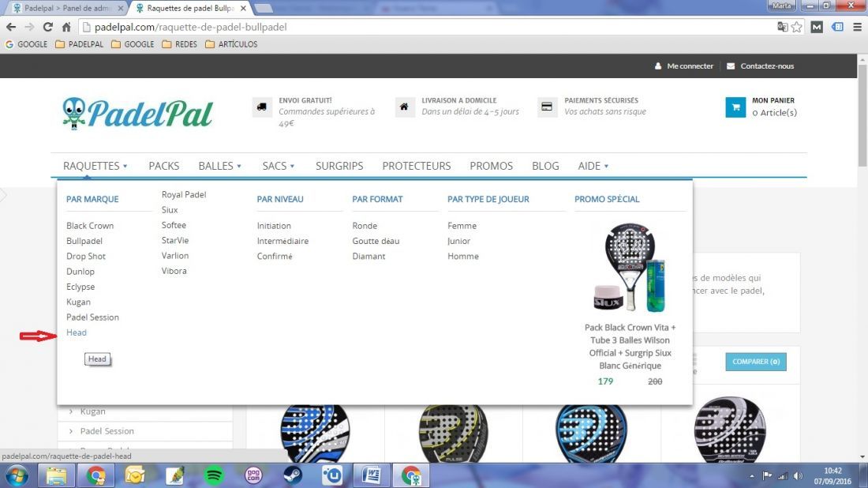Screen dimensions: 868x488
Task: Open the RAQUETTES dropdown menu
Action: point(95,166)
